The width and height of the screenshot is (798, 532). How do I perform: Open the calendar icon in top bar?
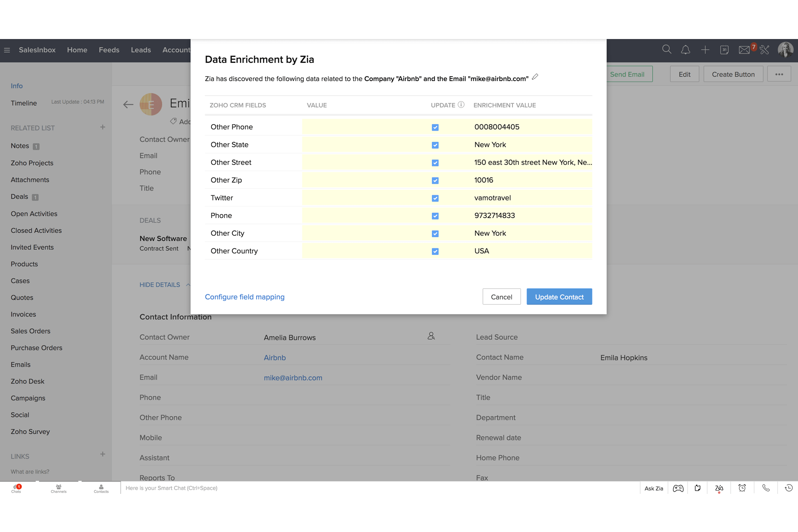724,50
